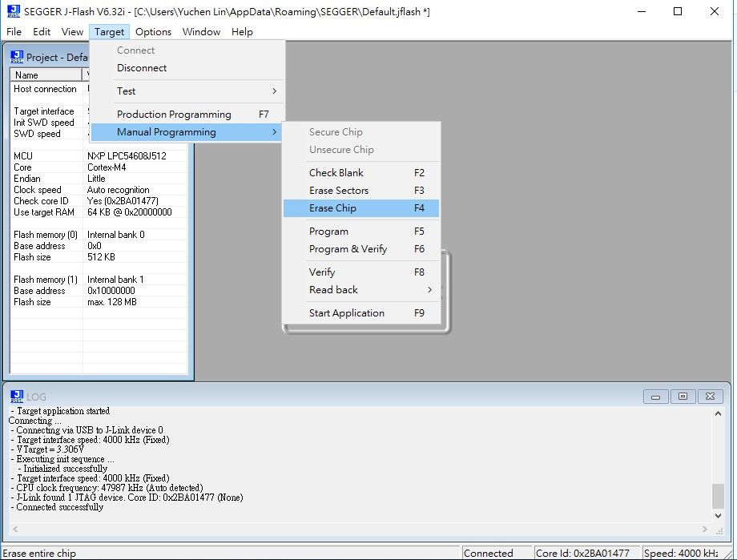Click 'Connected successfully' log line
The width and height of the screenshot is (737, 560).
pos(56,507)
